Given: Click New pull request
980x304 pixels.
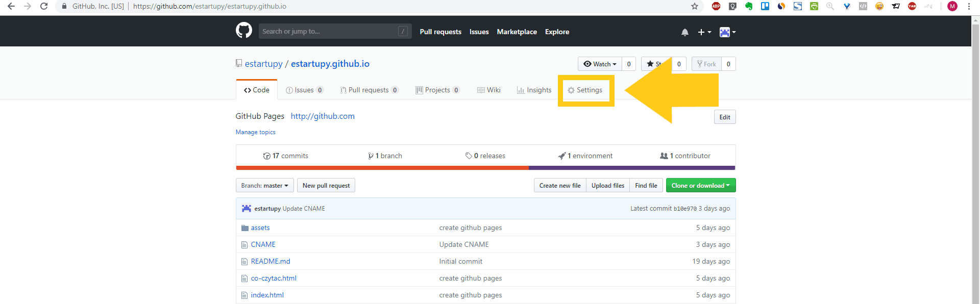Looking at the screenshot, I should (326, 185).
